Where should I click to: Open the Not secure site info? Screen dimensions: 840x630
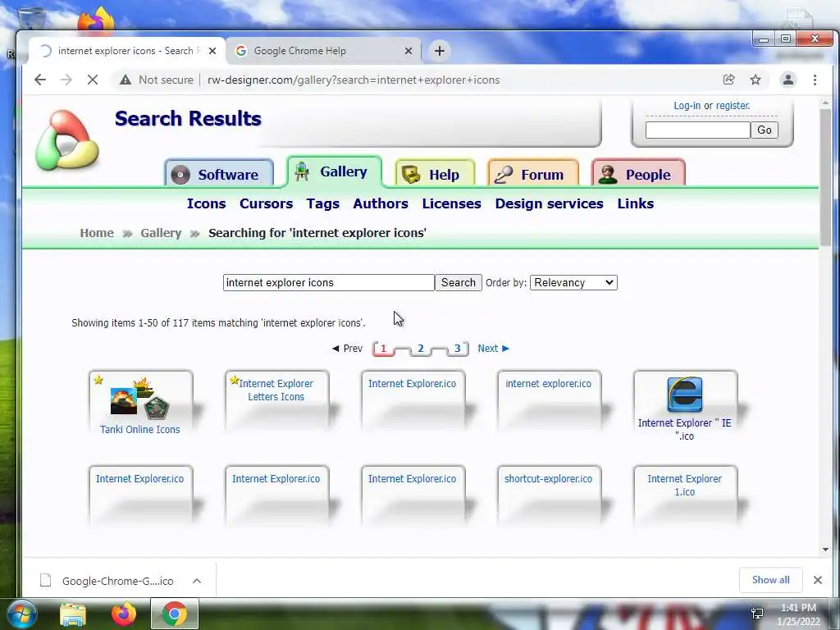pyautogui.click(x=157, y=80)
